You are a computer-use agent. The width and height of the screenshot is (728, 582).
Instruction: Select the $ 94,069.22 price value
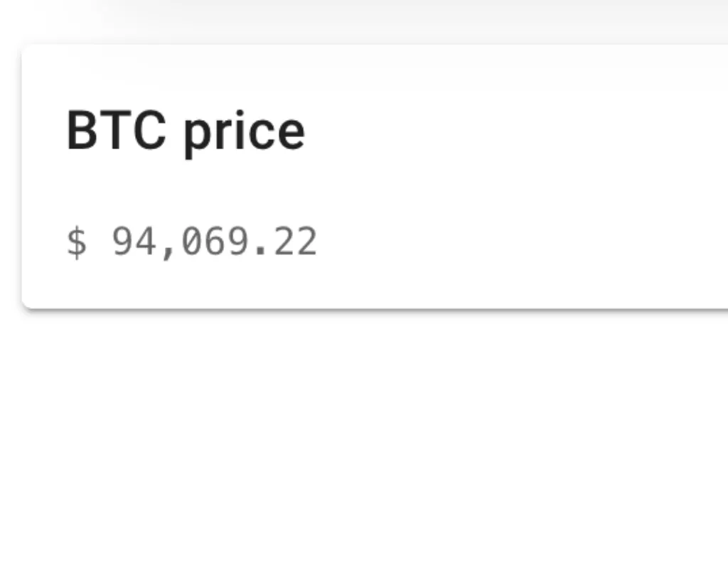tap(192, 242)
